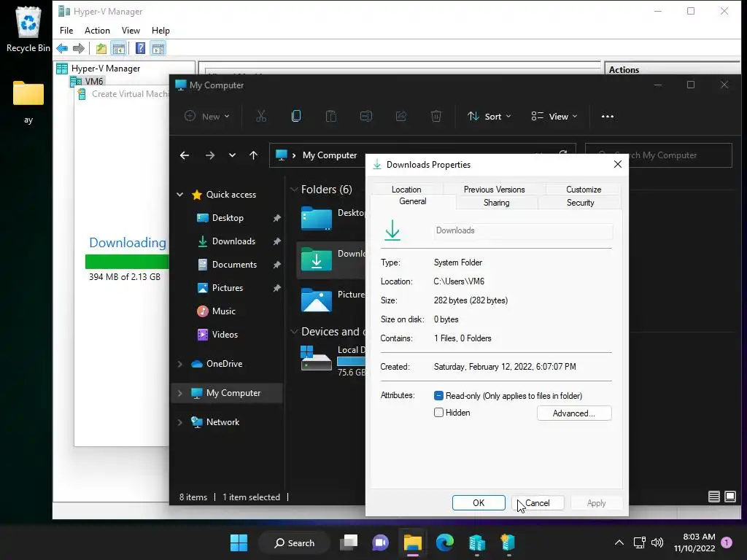Viewport: 747px width, 560px height.
Task: Expand the My Computer tree node
Action: coord(180,393)
